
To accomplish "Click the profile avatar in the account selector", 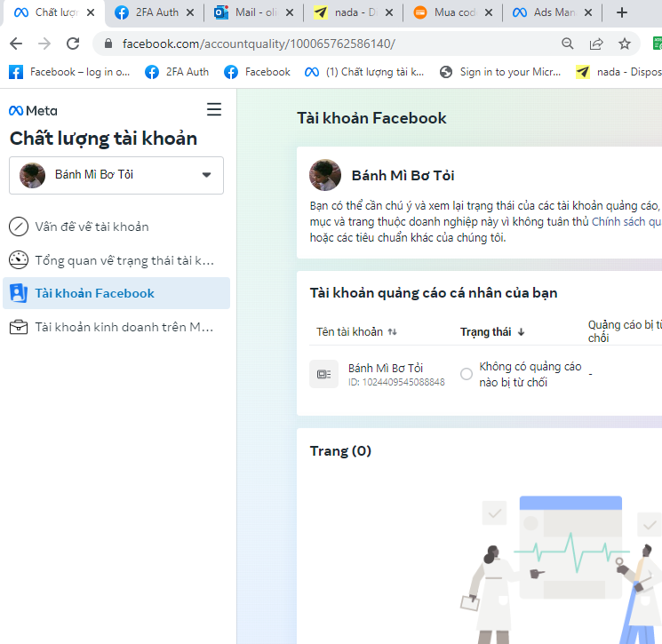I will (32, 175).
